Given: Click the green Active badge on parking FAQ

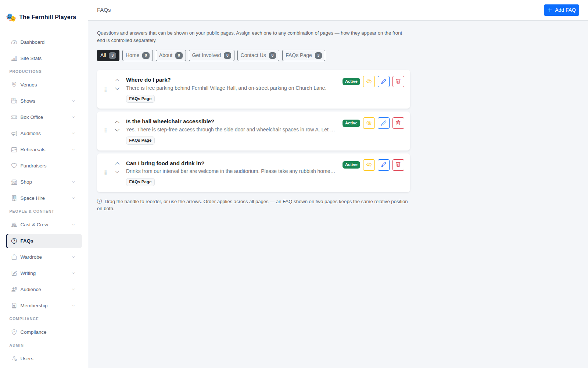Looking at the screenshot, I should click(351, 81).
